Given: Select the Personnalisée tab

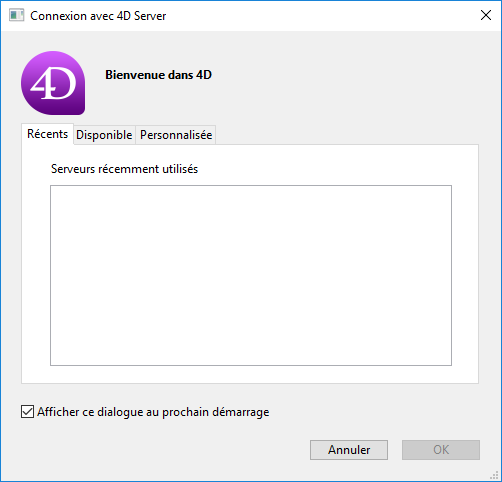Looking at the screenshot, I should coord(176,135).
